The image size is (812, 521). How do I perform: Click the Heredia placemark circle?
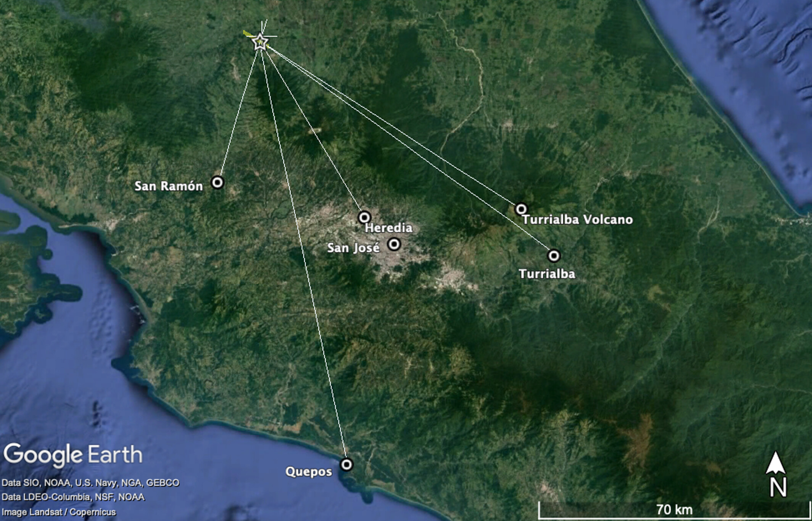(364, 217)
